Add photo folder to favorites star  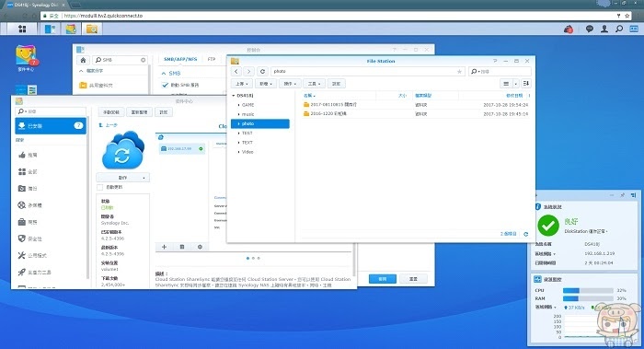459,72
